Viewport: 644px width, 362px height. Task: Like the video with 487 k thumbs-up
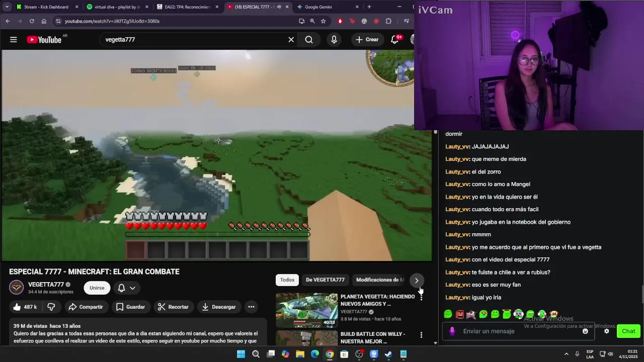25,307
